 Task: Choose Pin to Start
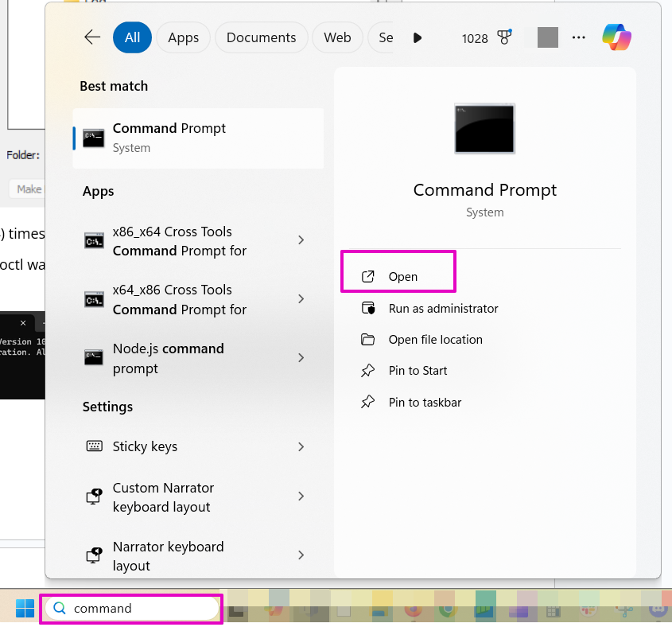click(x=418, y=370)
